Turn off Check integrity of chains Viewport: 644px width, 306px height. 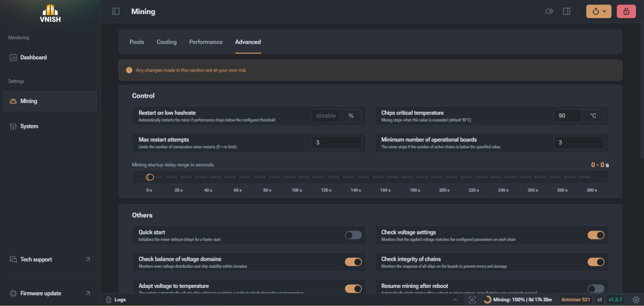point(596,262)
